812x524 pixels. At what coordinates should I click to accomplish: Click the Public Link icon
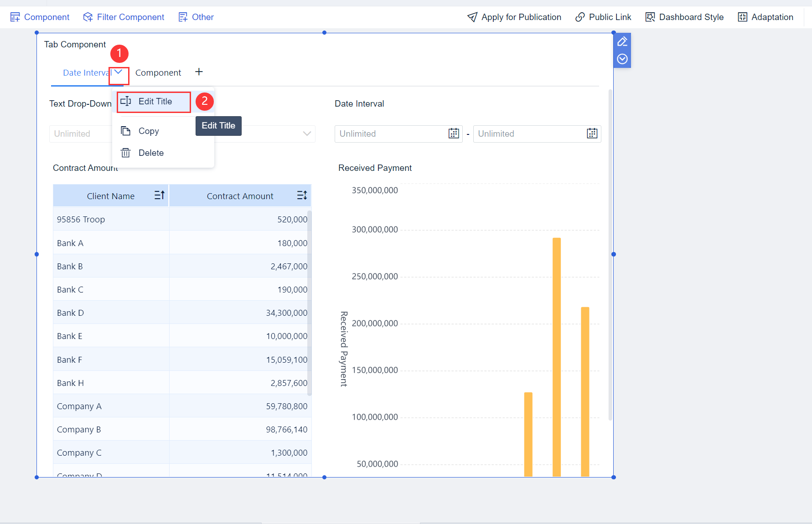[580, 17]
